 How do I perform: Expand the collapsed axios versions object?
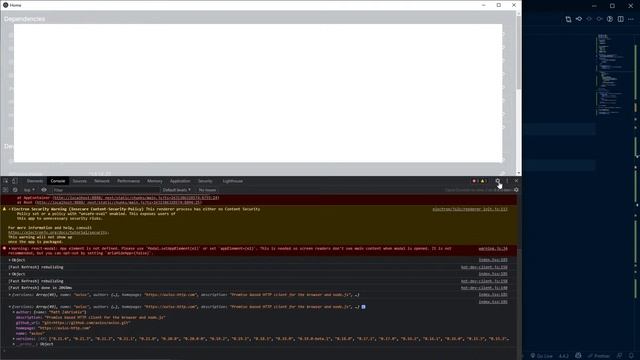tap(10, 295)
